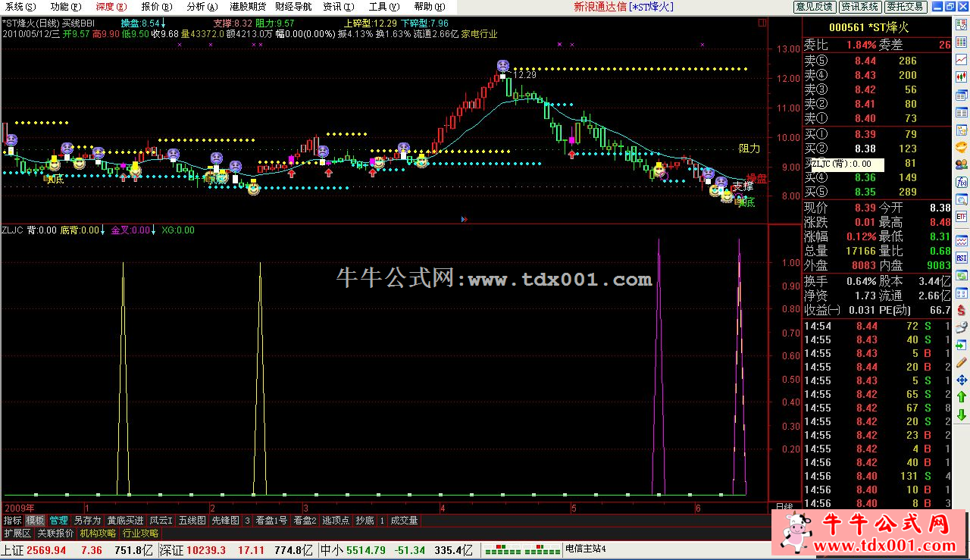Click the blue four-way move icon

tap(962, 380)
